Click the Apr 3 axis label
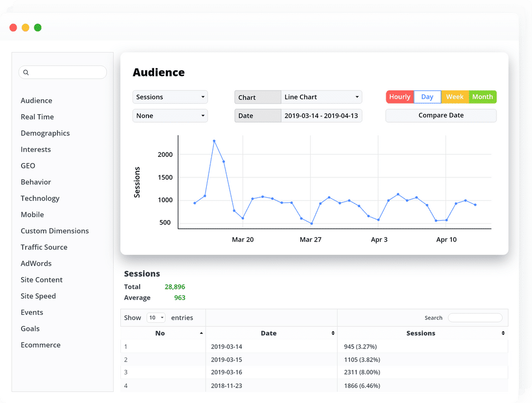This screenshot has height=403, width=532. 379,239
